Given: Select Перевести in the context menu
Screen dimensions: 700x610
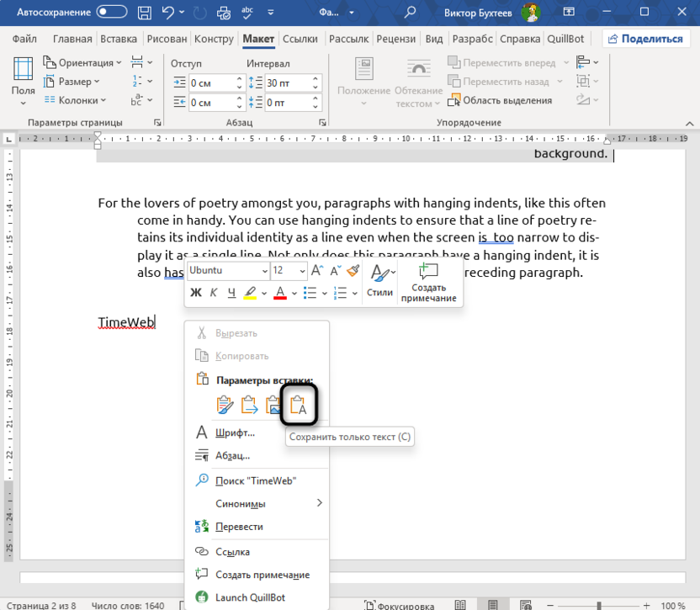Looking at the screenshot, I should [239, 527].
